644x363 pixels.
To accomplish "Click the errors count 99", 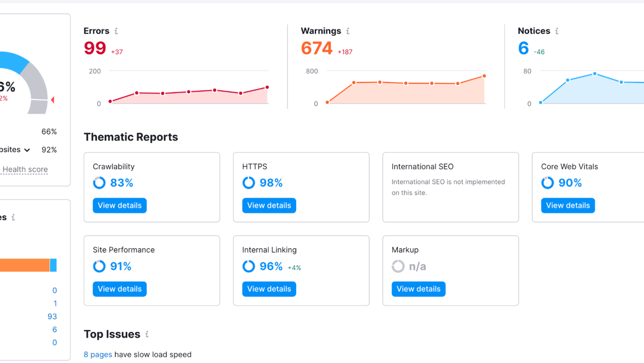I will 95,48.
